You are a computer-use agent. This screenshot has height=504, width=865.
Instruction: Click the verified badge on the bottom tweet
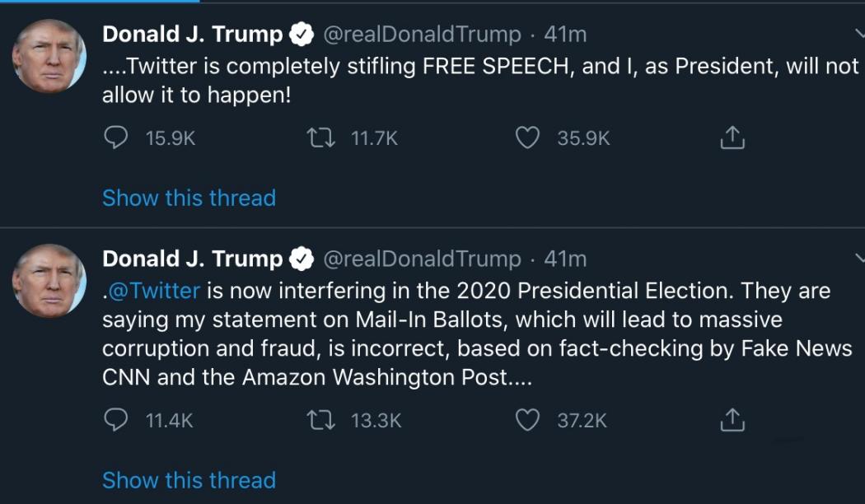pyautogui.click(x=302, y=258)
